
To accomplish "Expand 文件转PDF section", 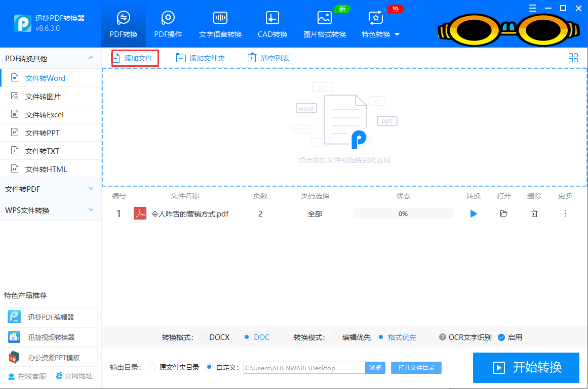I will (51, 189).
